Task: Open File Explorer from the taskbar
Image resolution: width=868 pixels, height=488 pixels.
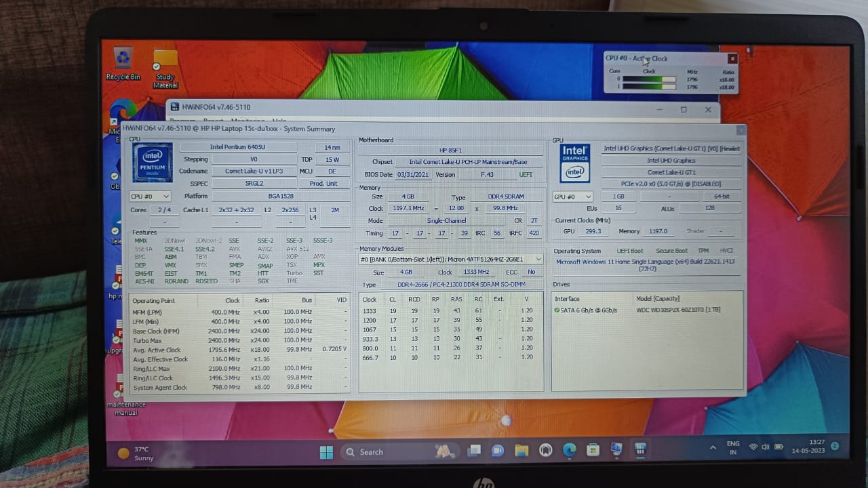Action: point(521,450)
